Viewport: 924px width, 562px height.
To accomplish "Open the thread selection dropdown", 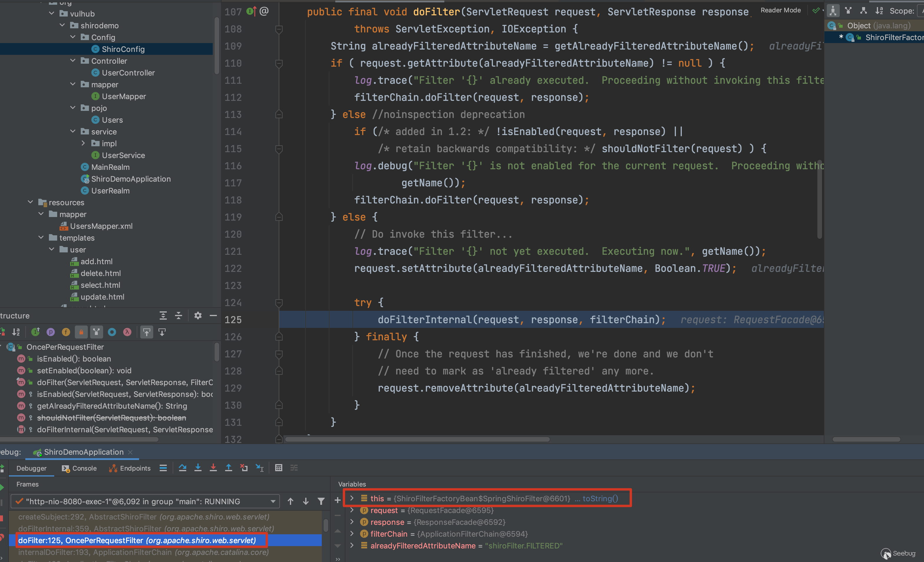I will coord(273,502).
